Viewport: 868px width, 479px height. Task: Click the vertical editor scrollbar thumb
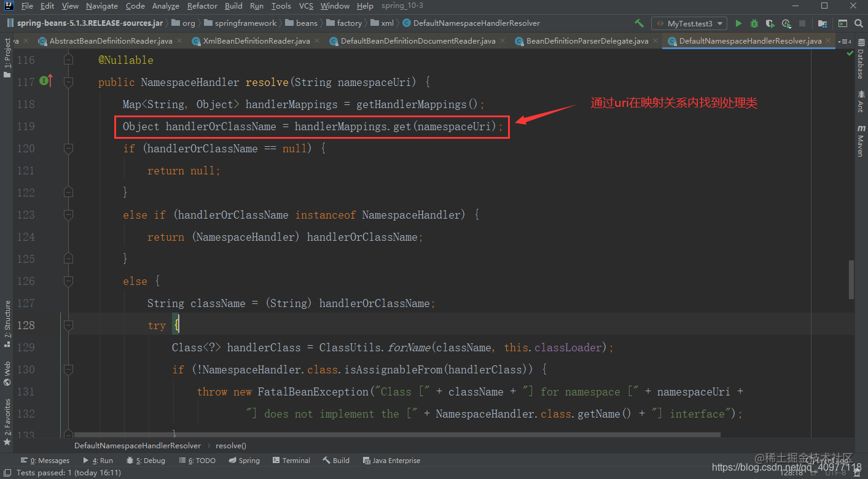851,279
